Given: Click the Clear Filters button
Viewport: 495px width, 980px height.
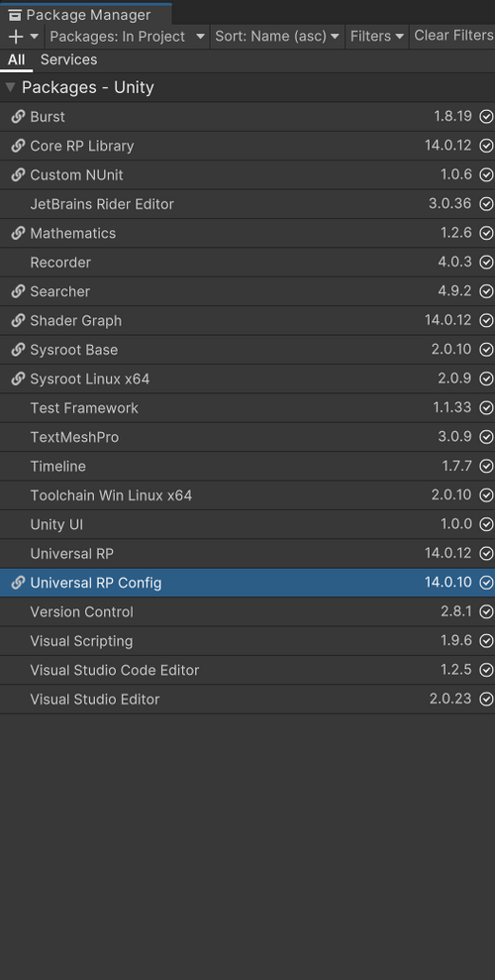Looking at the screenshot, I should click(x=453, y=36).
